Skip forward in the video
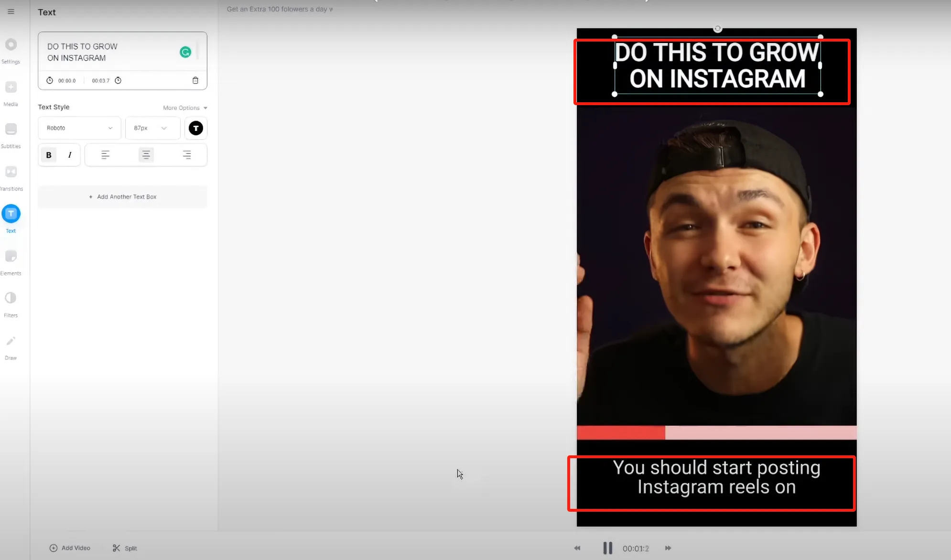The width and height of the screenshot is (951, 560). coord(668,548)
